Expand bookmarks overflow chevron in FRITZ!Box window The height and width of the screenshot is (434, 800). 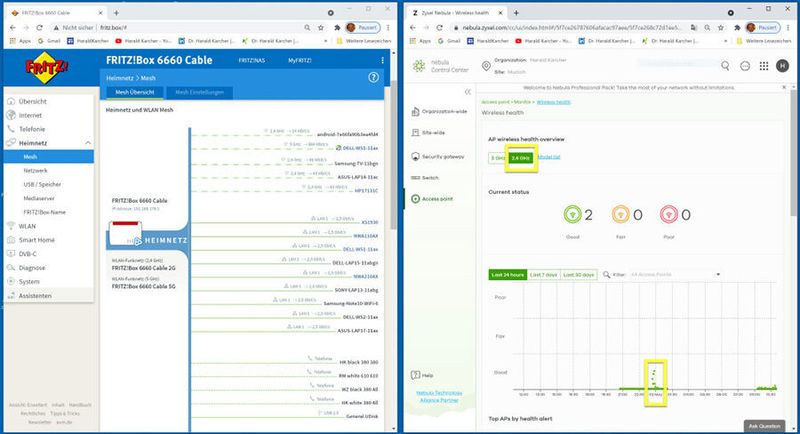326,41
